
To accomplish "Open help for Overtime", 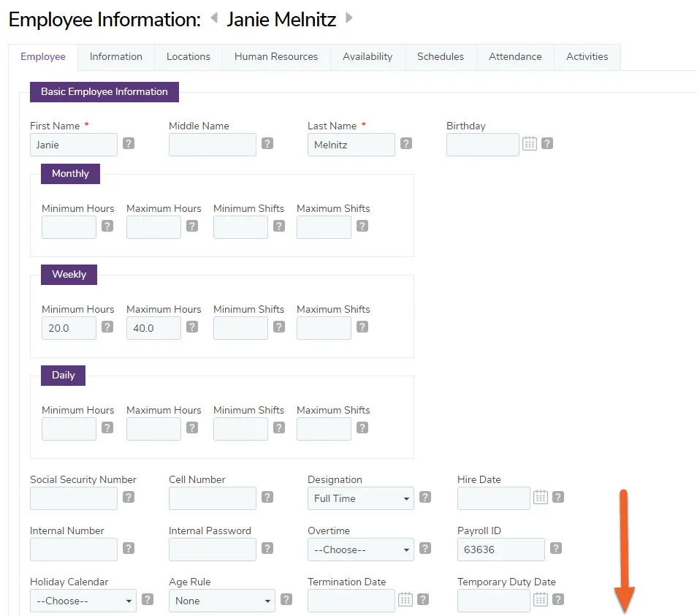I will tap(425, 549).
